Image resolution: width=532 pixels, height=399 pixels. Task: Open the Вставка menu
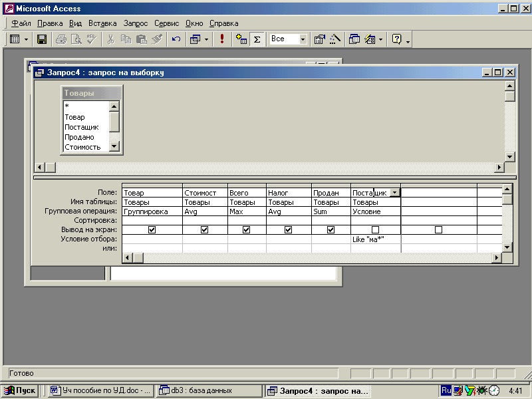point(102,23)
